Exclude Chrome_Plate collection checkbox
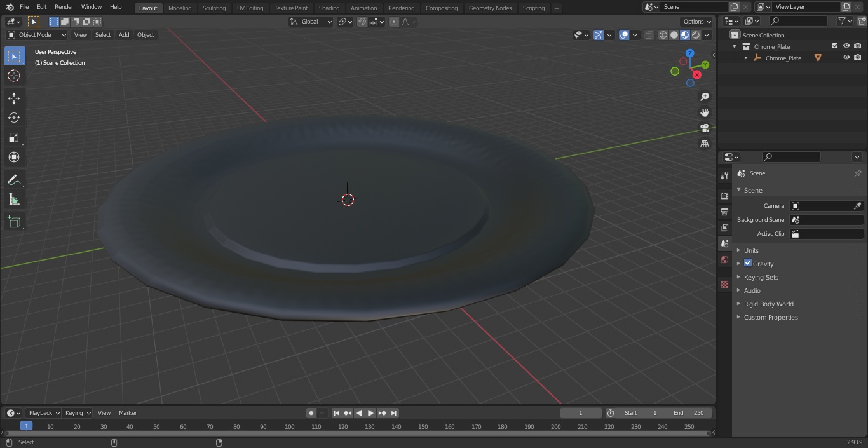The height and width of the screenshot is (448, 868). point(835,46)
